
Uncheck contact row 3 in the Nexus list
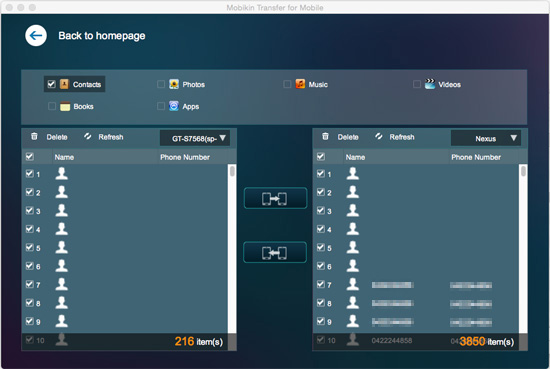(321, 210)
